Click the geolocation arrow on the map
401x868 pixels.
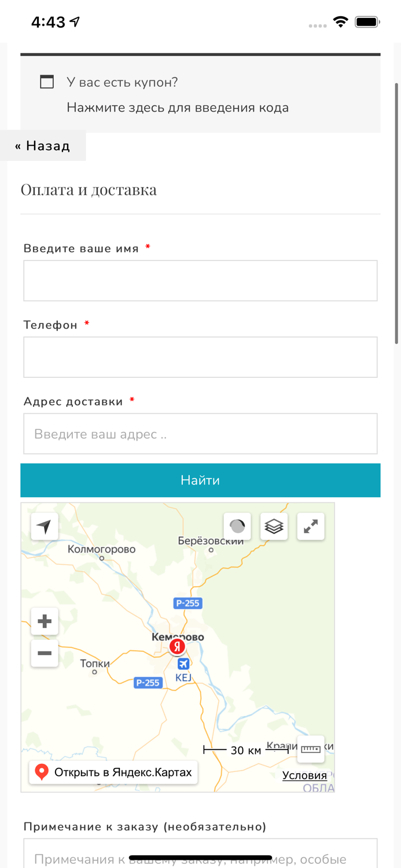pos(45,526)
